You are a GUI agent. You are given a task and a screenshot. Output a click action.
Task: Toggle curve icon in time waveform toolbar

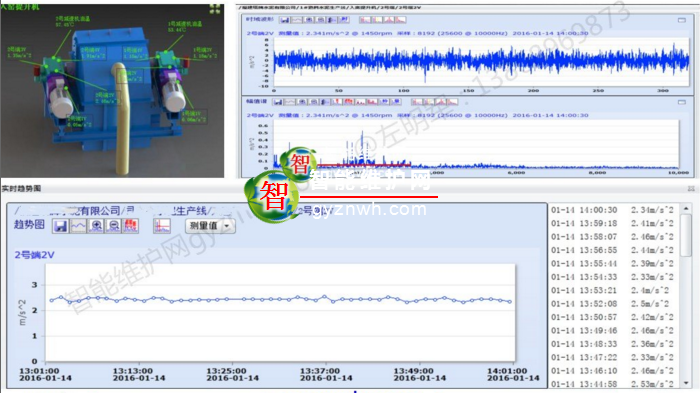296,20
